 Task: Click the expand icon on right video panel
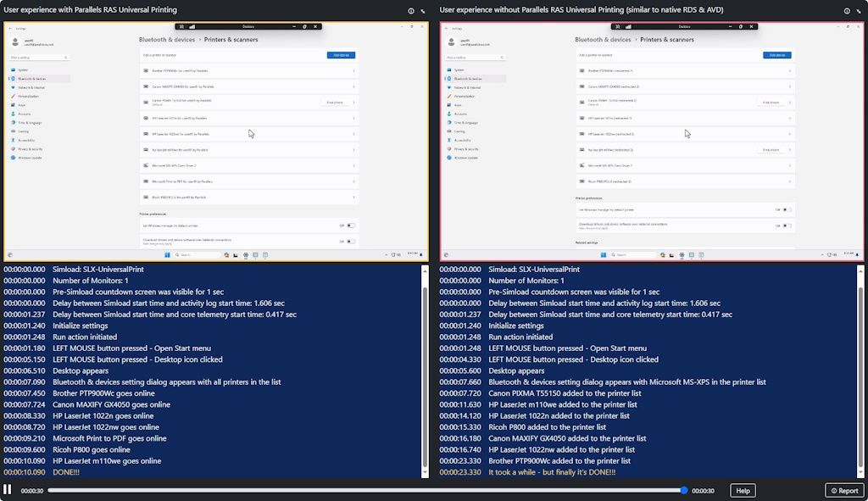(x=858, y=11)
